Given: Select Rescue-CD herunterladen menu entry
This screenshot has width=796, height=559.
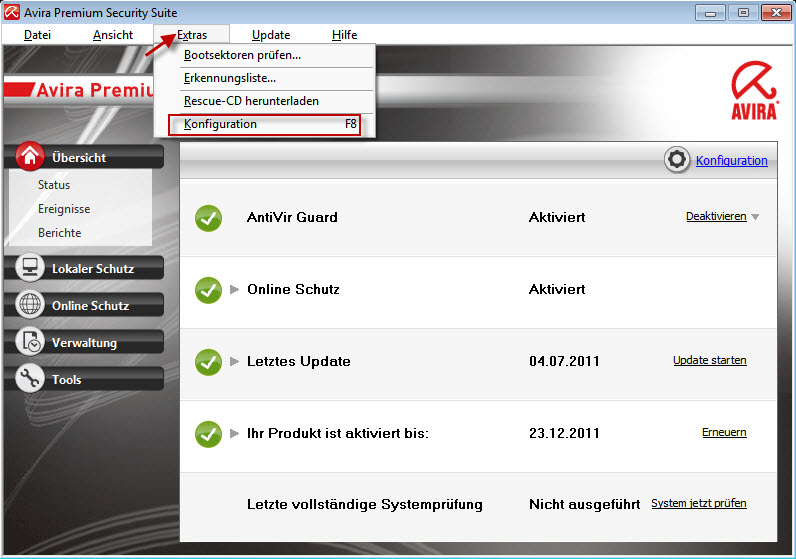Looking at the screenshot, I should click(x=264, y=101).
